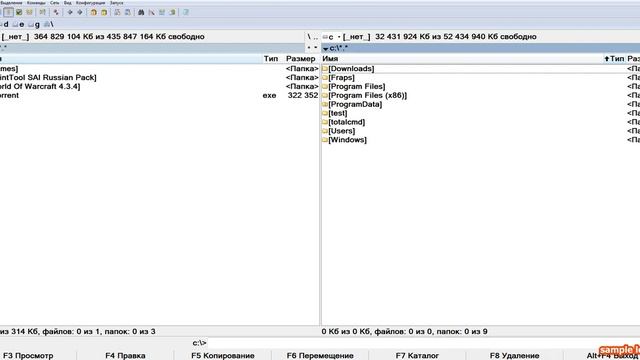Expand the c:\*.* path history arrow
This screenshot has height=360, width=640.
pyautogui.click(x=325, y=49)
